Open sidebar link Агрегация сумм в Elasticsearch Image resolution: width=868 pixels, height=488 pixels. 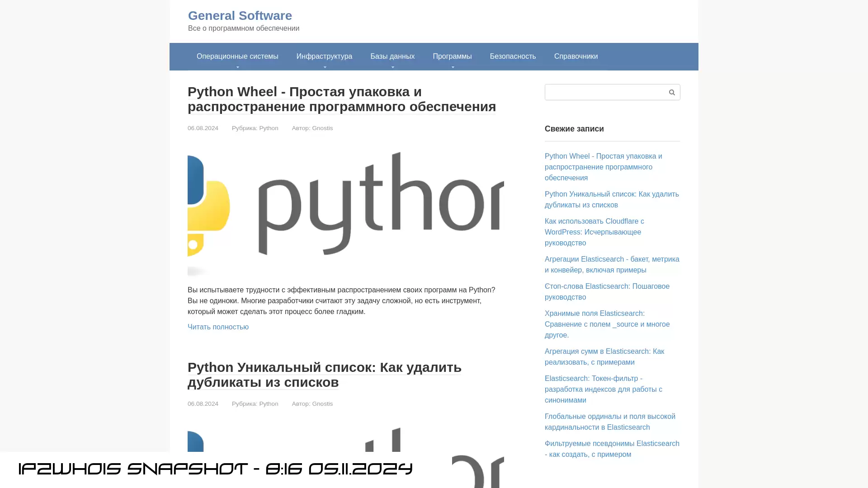604,357
